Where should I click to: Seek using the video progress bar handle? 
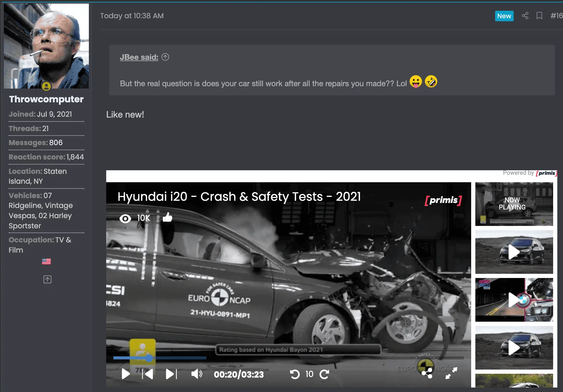click(x=149, y=358)
